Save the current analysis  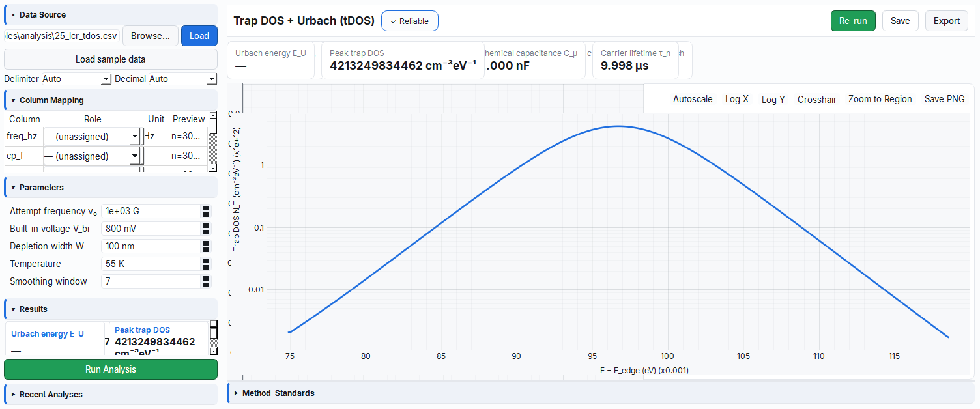point(901,21)
